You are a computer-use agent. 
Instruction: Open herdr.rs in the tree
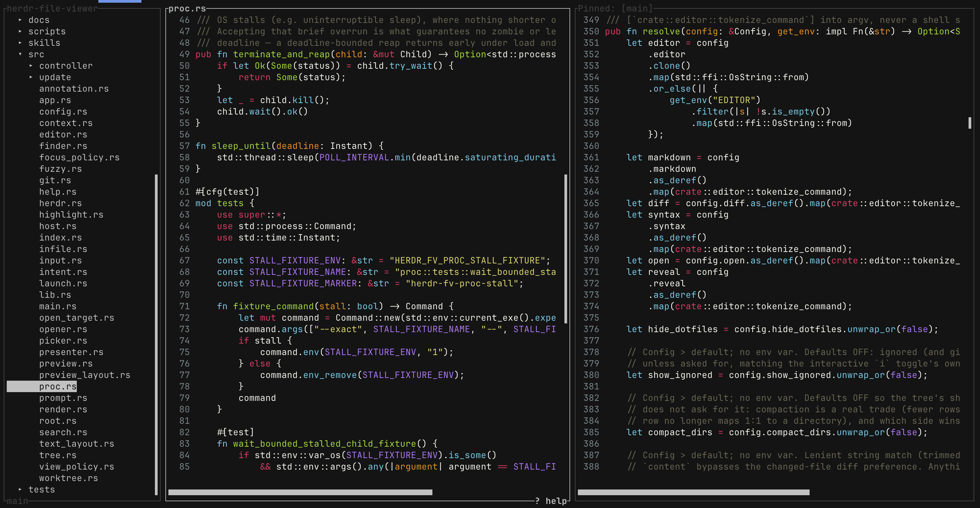tap(61, 203)
